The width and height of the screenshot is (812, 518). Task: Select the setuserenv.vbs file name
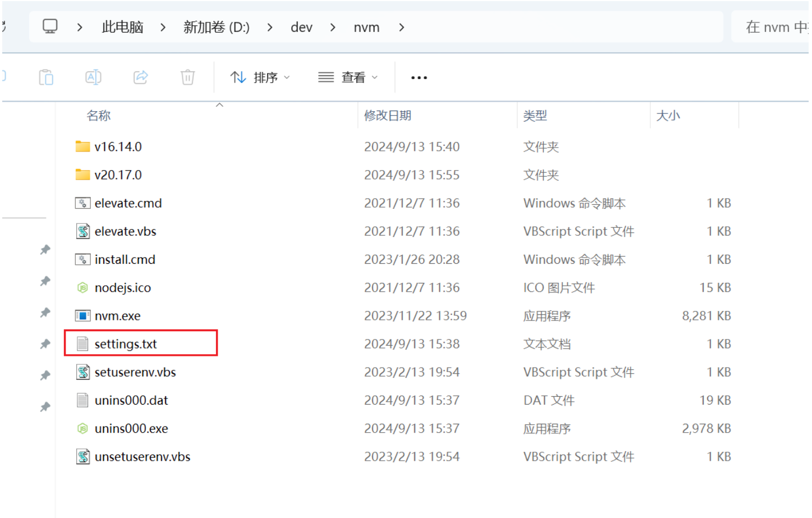(x=135, y=372)
